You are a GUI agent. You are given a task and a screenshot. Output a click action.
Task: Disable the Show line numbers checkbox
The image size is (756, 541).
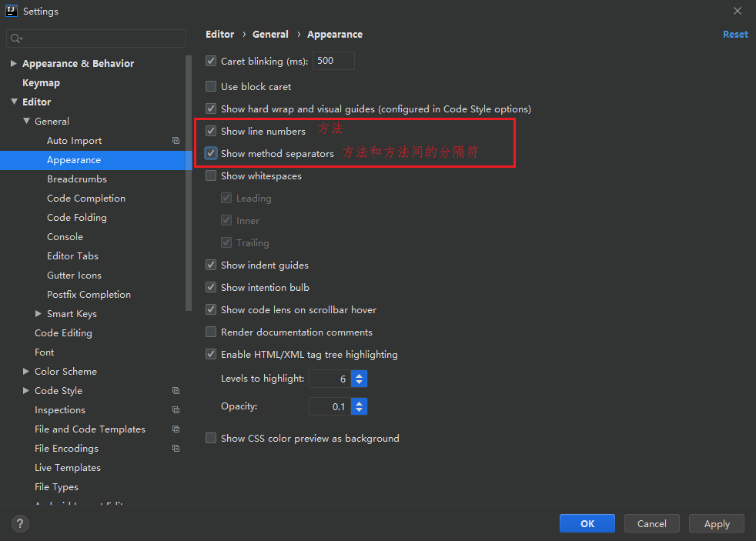tap(211, 132)
